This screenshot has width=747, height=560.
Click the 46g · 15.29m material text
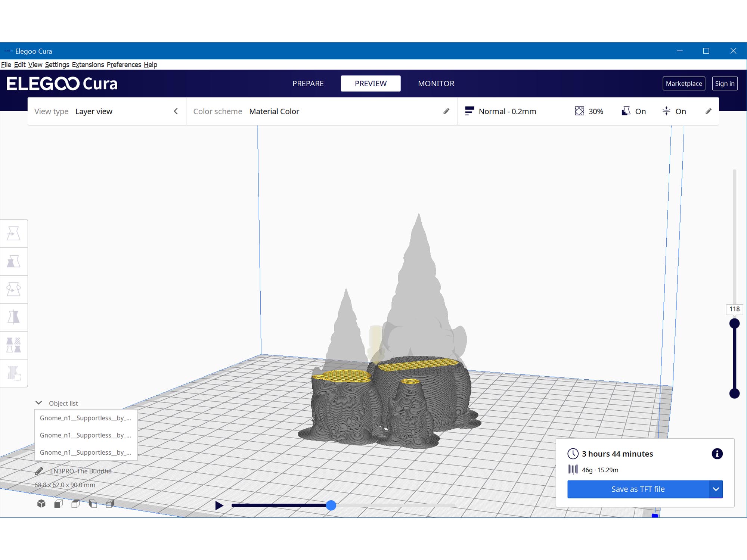pos(600,470)
